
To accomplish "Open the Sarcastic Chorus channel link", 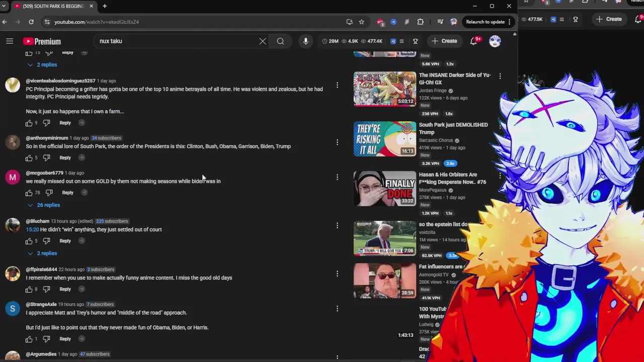I will (x=436, y=140).
